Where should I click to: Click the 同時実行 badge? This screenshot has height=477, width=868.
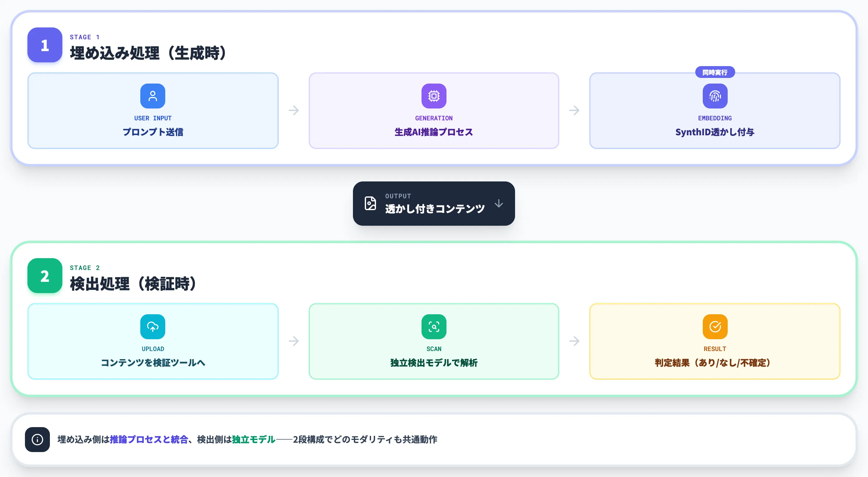(x=715, y=72)
